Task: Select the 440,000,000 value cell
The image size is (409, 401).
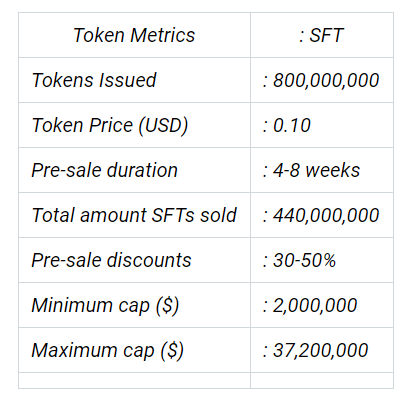Action: click(322, 215)
